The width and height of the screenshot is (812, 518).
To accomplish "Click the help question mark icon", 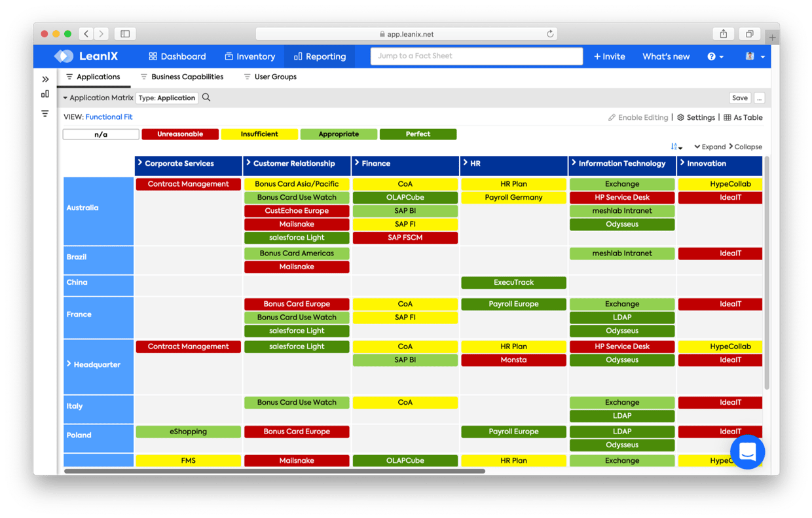I will click(712, 57).
